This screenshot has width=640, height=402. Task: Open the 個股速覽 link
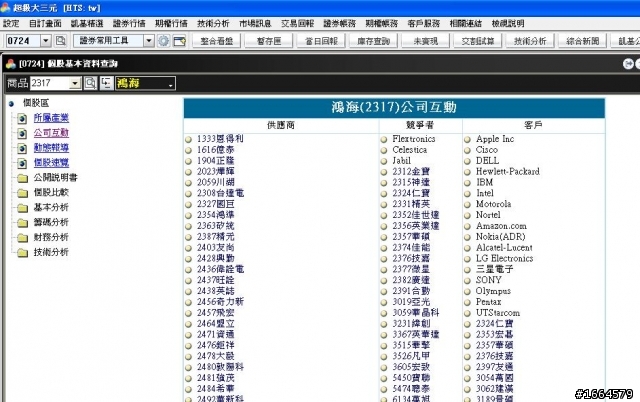51,162
